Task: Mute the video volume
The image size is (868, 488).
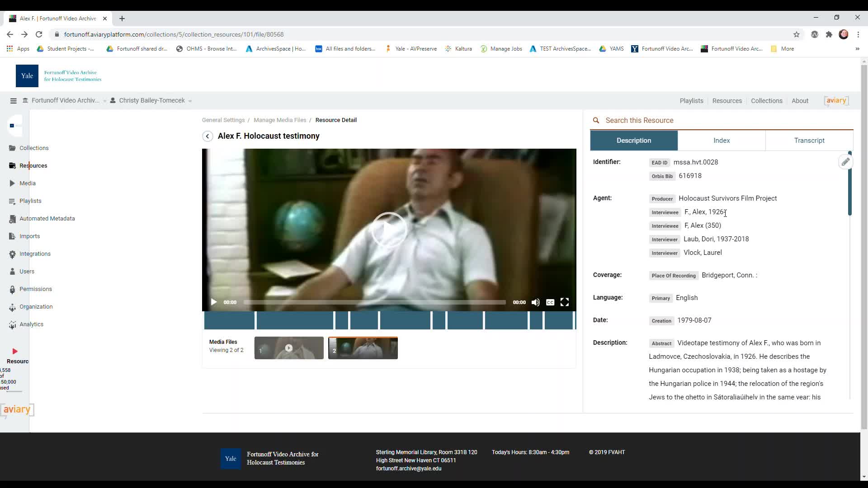Action: [535, 302]
